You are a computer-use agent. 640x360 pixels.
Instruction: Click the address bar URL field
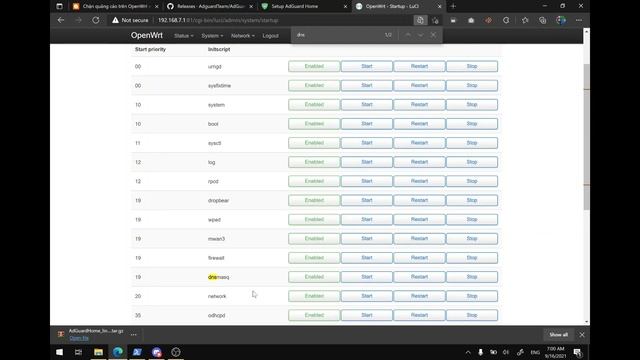[282, 20]
